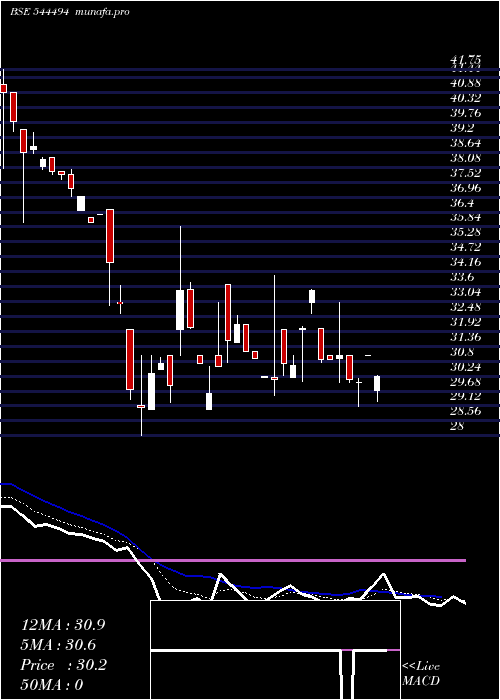
Task: Click the 30.8 price axis label
Action: [x=462, y=352]
